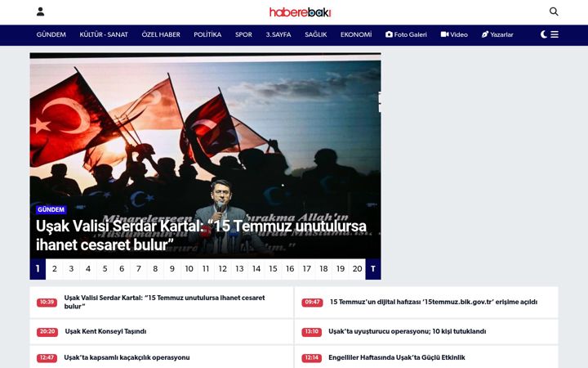The image size is (588, 368).
Task: Open "Engelliler Haftasında Uşak'ta Güçlü Etkinlik" item
Action: (x=426, y=357)
